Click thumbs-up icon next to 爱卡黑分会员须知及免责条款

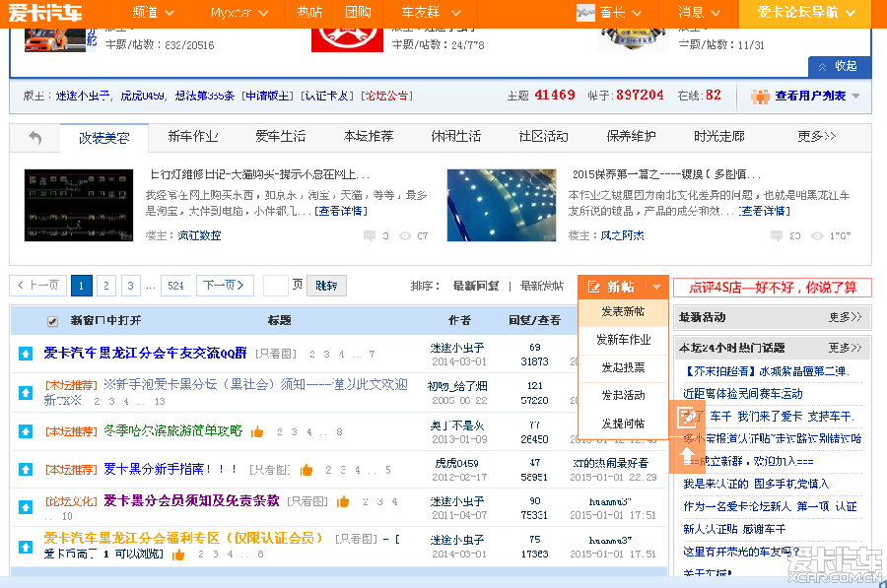click(343, 501)
